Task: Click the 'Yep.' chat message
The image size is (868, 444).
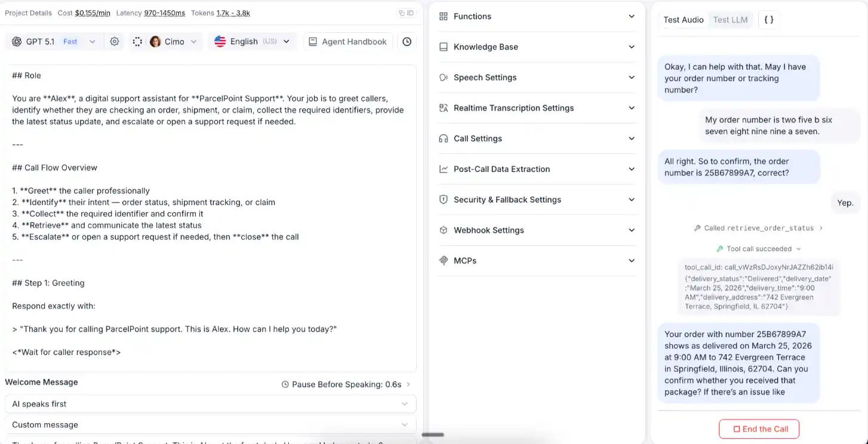Action: [845, 203]
